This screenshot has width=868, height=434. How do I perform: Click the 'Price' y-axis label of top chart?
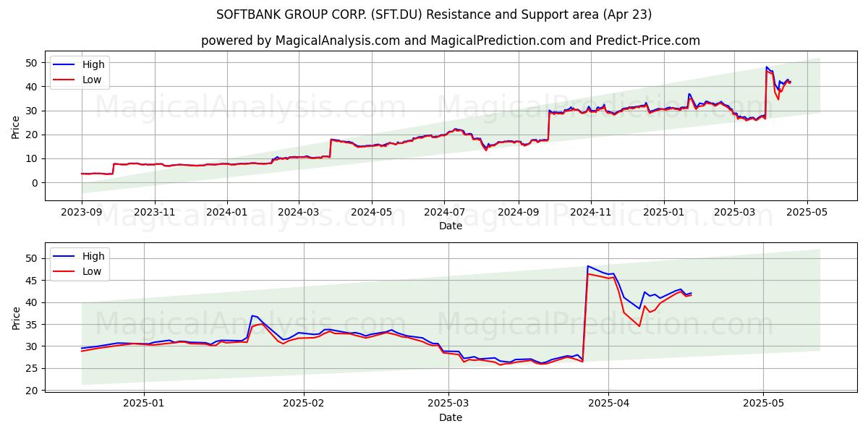16,126
